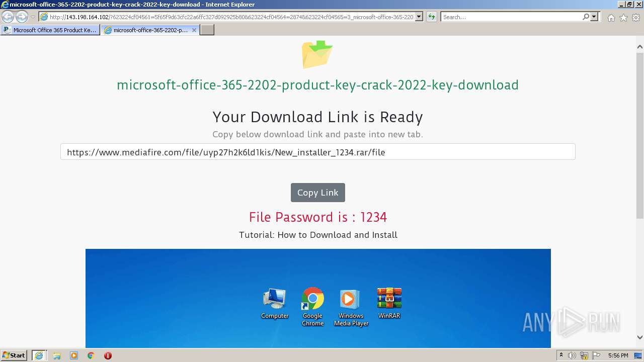Open the Favorites star icon
Screen dimensions: 644x362
coord(623,18)
